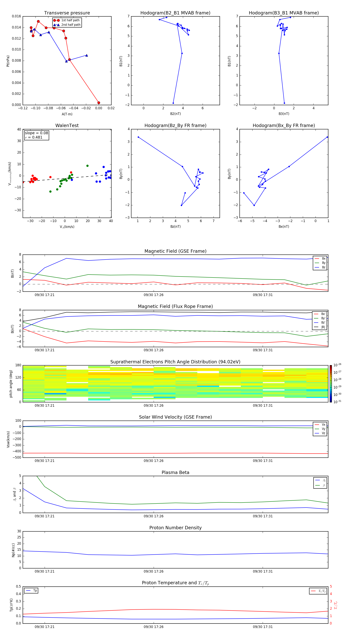Image resolution: width=351 pixels, height=644 pixels.
Task: Click 'By' legend entry in GSE field panel
Action: (x=320, y=263)
